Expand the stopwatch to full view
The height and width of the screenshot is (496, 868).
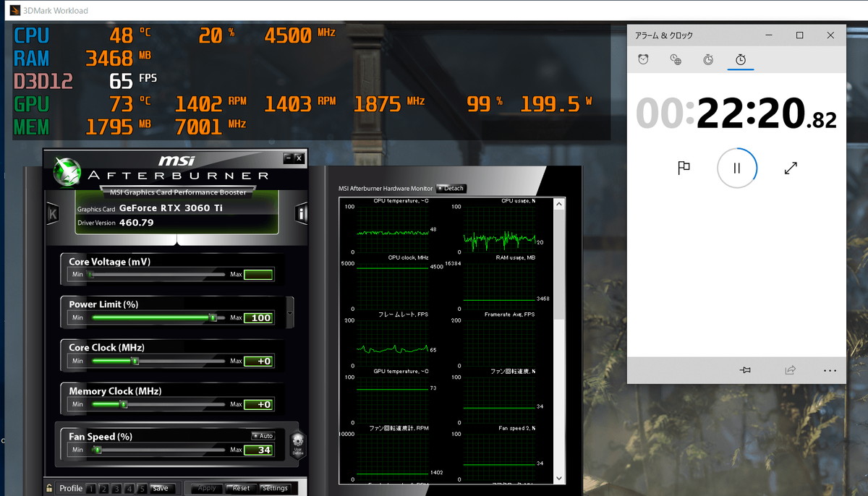tap(791, 168)
